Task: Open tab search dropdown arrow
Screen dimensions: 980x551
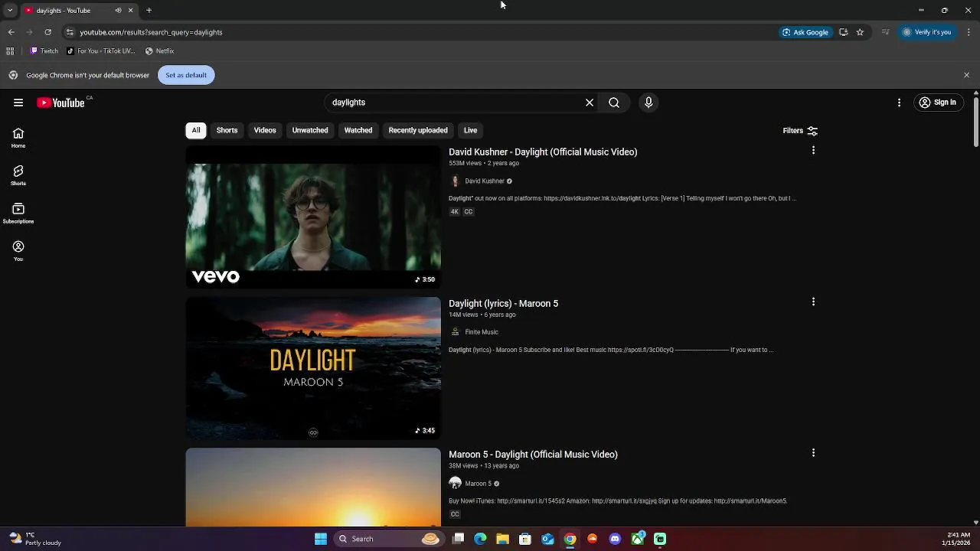Action: click(10, 10)
